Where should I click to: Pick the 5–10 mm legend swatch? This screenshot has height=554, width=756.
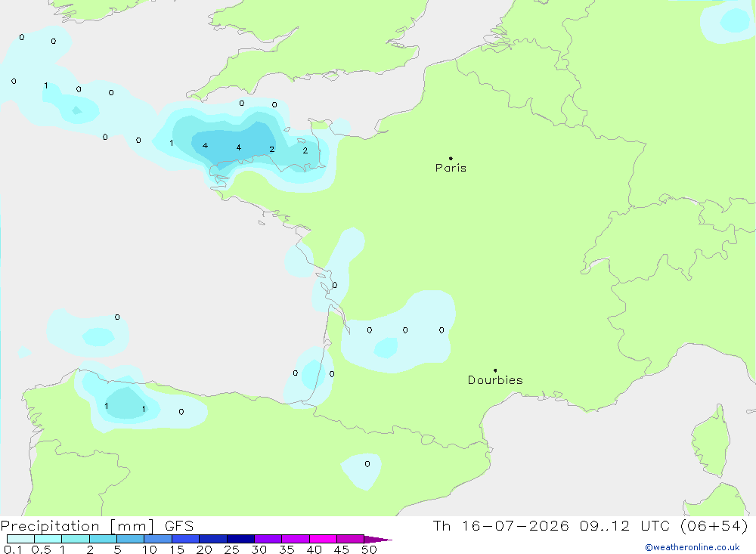[x=131, y=539]
